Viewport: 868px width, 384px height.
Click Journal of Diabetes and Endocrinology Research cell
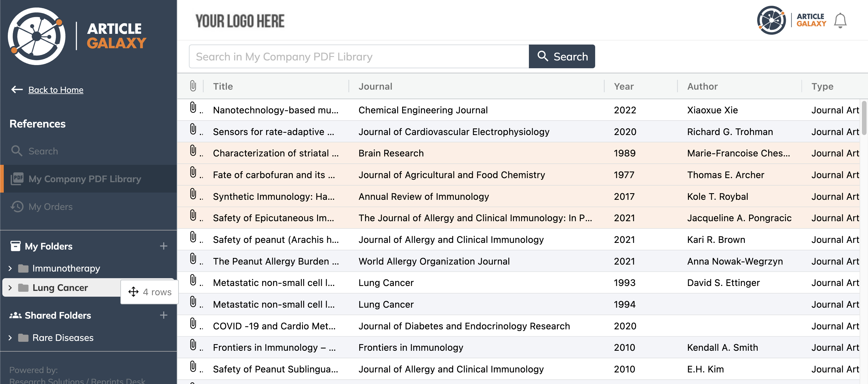464,326
